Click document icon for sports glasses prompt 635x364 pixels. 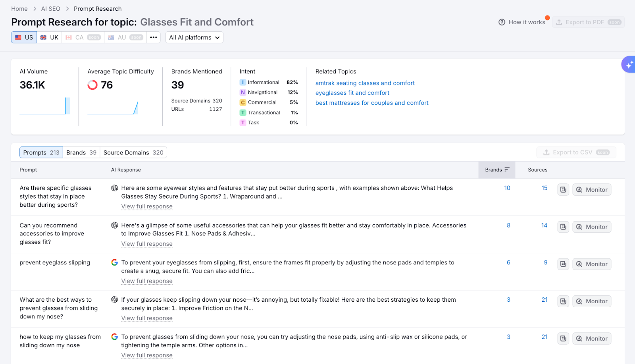(563, 190)
